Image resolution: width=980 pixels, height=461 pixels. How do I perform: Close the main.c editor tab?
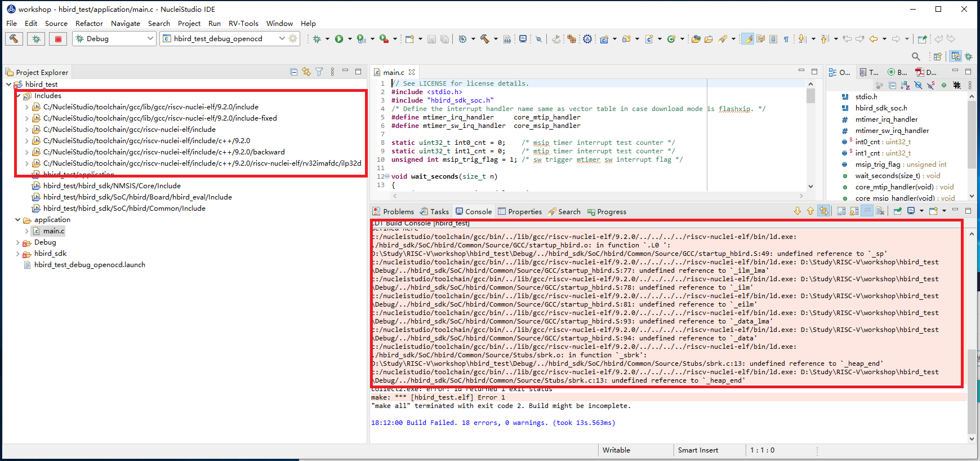click(x=412, y=72)
